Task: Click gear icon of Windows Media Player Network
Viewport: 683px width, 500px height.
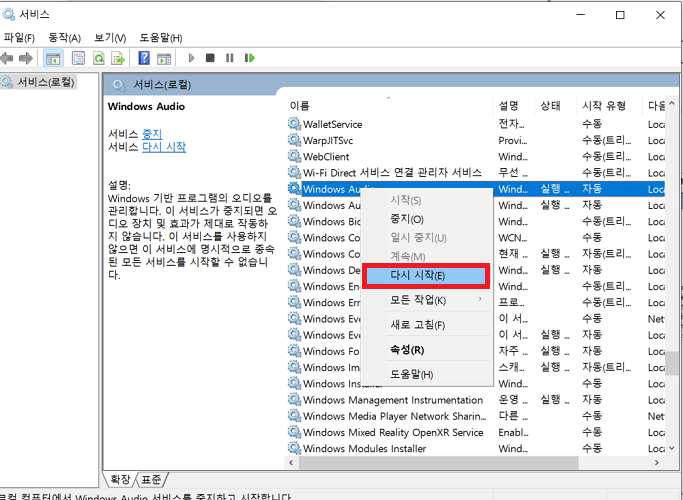Action: click(x=294, y=416)
